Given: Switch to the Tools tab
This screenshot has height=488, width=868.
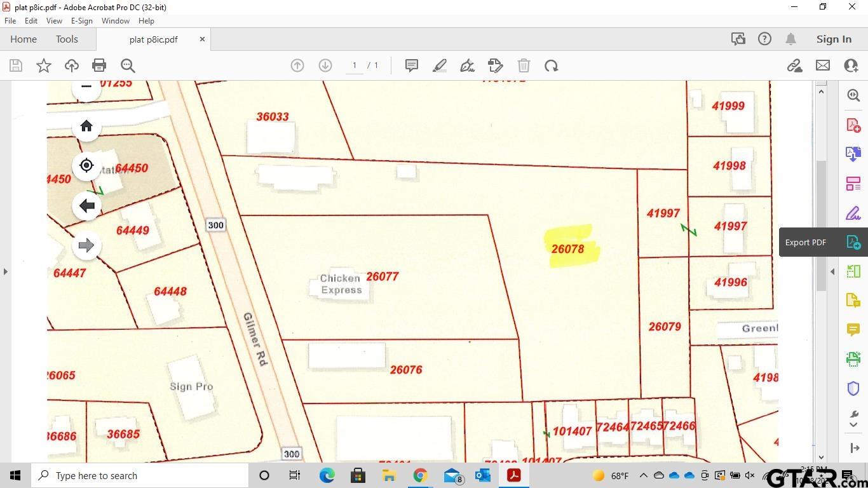Looking at the screenshot, I should [x=67, y=39].
